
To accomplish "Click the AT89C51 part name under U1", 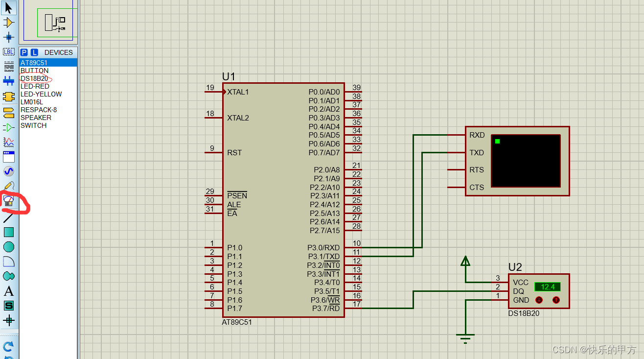I will [237, 322].
